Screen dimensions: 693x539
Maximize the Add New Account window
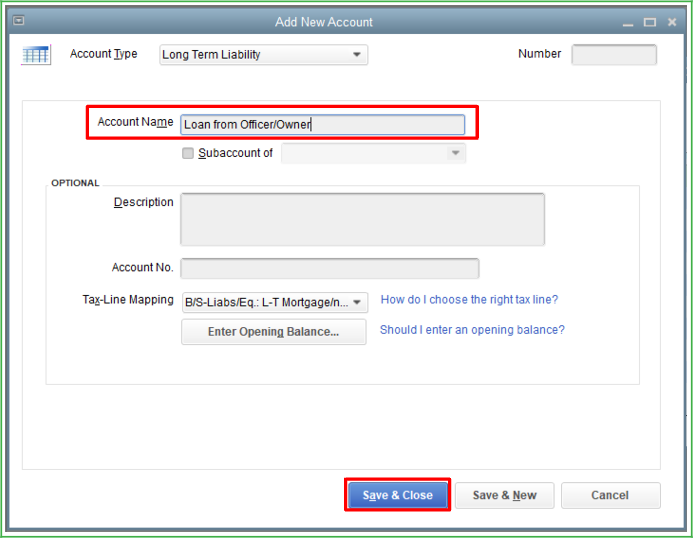click(x=650, y=22)
